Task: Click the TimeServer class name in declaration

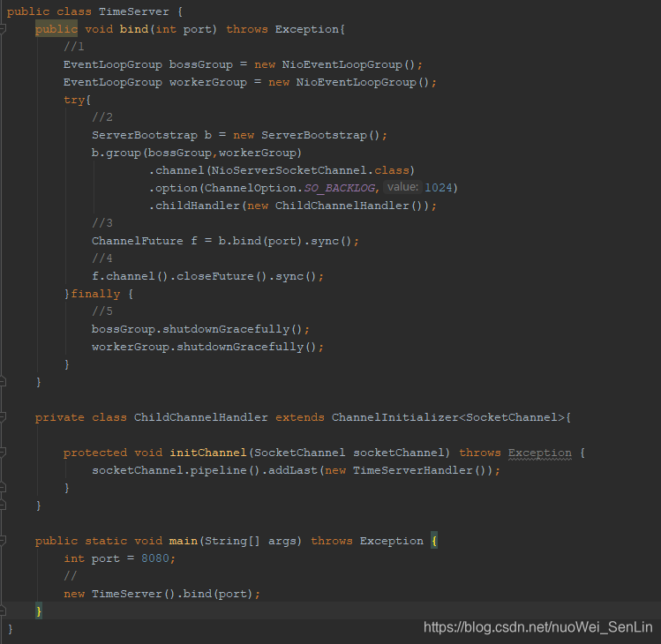Action: click(133, 11)
